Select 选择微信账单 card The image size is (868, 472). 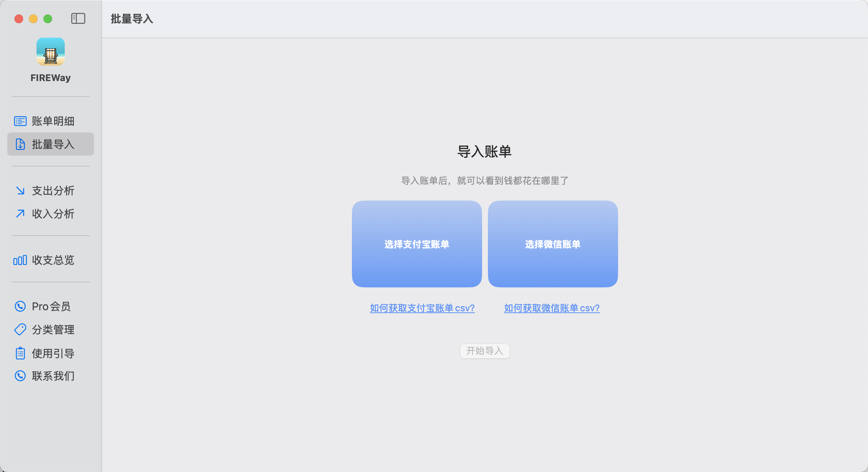[553, 244]
